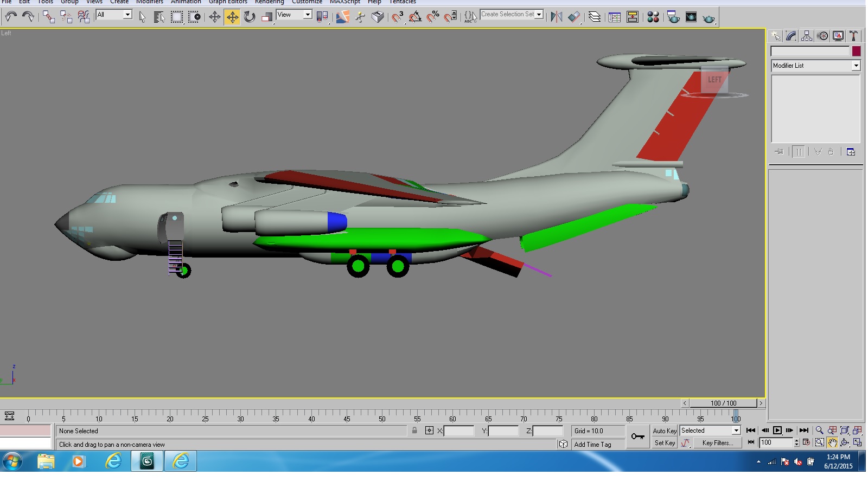
Task: Open the Hierarchy command panel tab
Action: [807, 36]
